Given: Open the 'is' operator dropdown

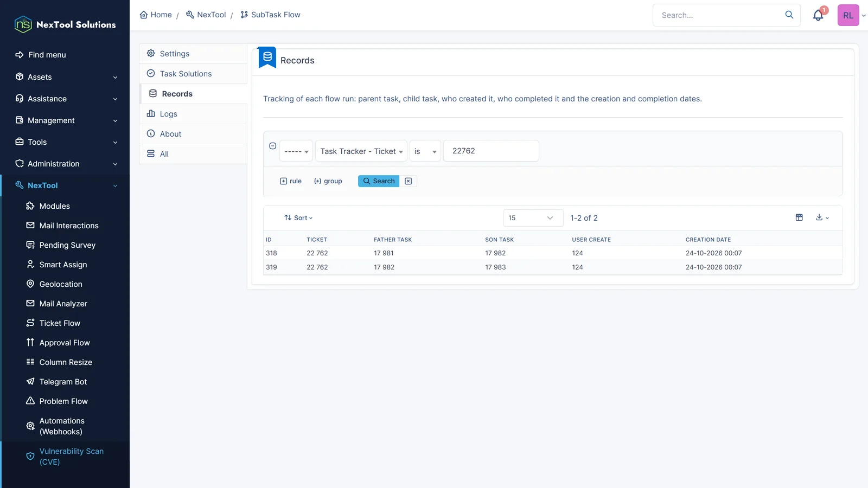Looking at the screenshot, I should [425, 151].
